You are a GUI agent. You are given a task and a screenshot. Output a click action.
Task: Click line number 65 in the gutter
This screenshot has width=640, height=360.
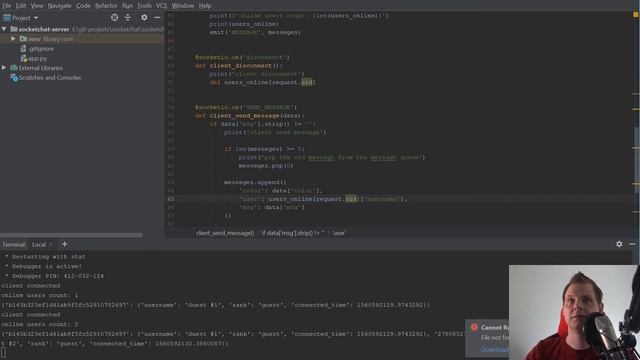tap(171, 199)
